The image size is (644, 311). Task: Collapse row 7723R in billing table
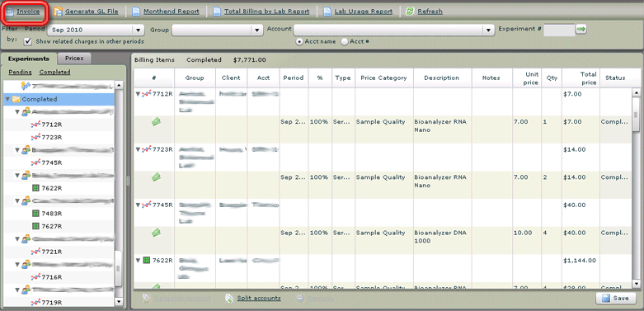pos(138,149)
